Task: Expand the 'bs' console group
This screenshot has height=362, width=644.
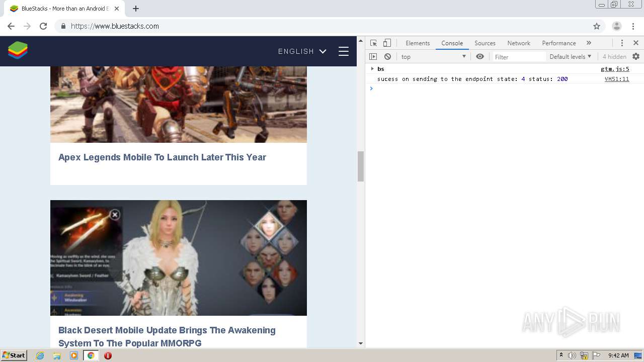Action: tap(372, 69)
